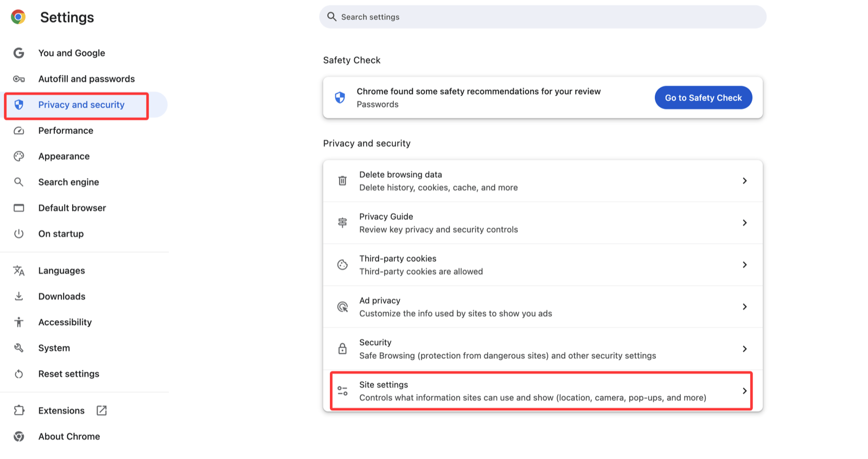
Task: Click the palette Appearance icon
Action: 19,156
